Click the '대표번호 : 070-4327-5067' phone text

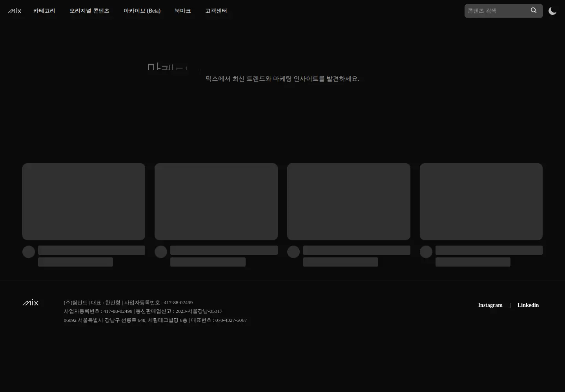point(219,320)
